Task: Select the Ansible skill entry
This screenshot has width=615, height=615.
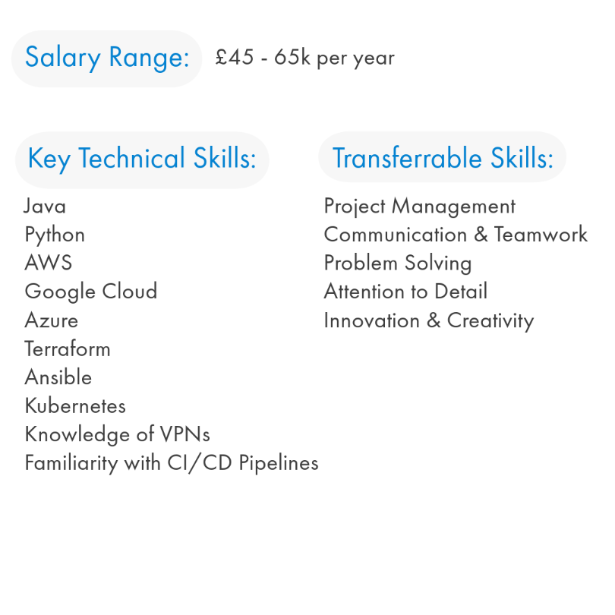Action: coord(58,377)
